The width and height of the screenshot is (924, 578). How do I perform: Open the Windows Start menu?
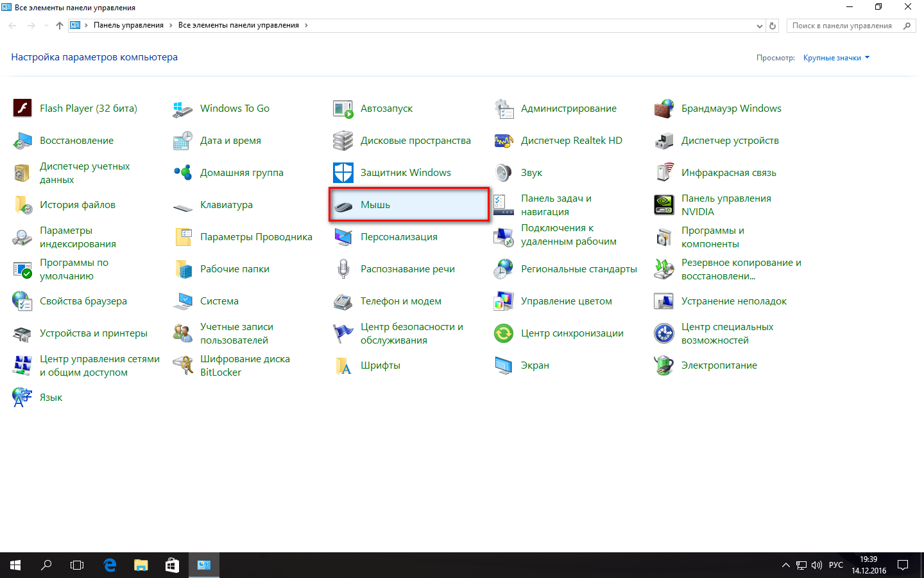15,565
